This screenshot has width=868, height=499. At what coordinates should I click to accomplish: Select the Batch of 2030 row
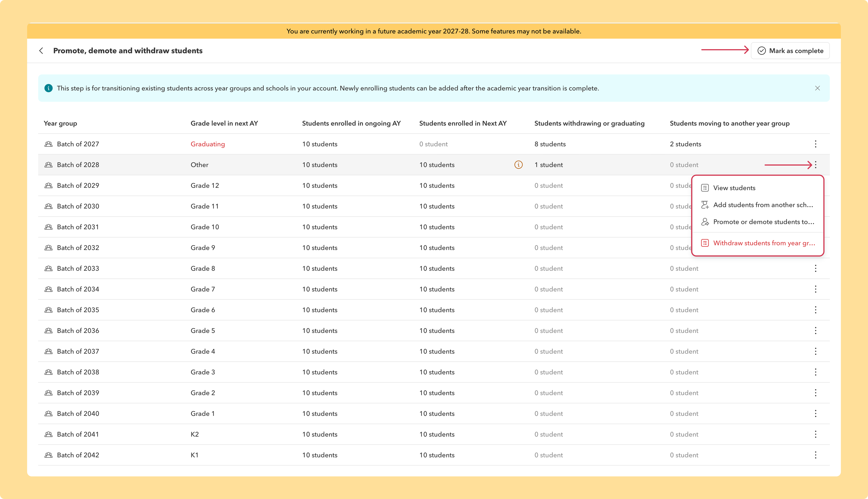coord(433,206)
